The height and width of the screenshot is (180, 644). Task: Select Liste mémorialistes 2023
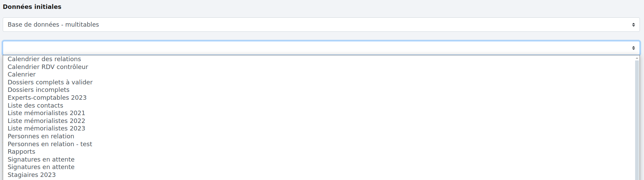point(46,128)
